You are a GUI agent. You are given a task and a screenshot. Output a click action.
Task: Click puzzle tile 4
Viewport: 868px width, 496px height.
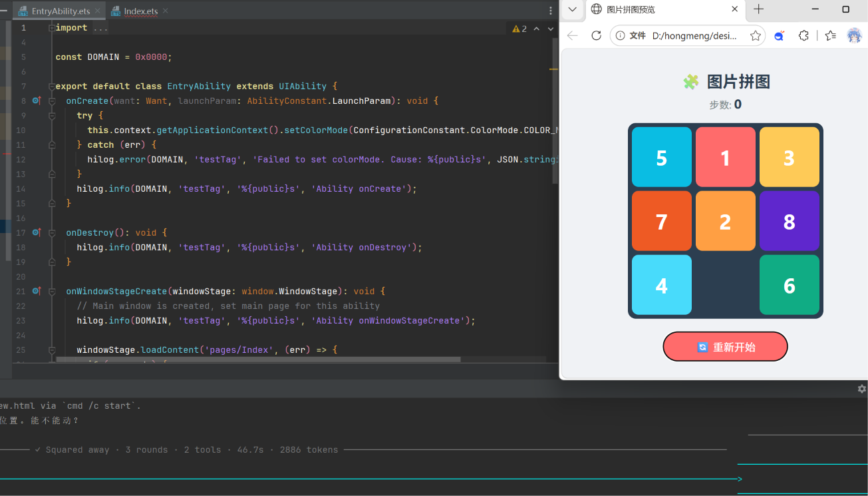[x=662, y=285]
